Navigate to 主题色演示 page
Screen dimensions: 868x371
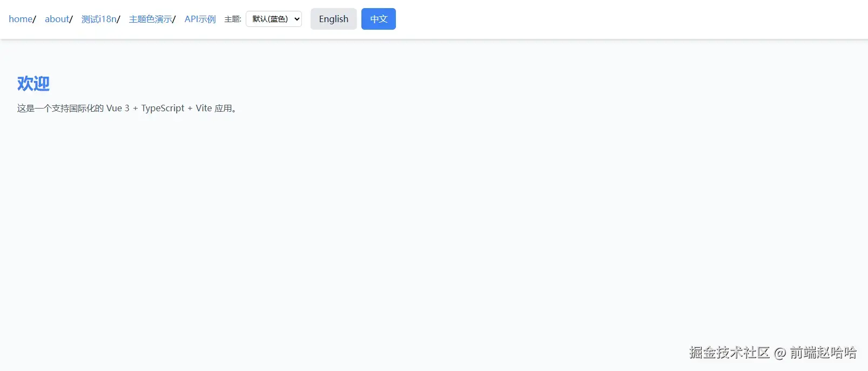pyautogui.click(x=150, y=19)
